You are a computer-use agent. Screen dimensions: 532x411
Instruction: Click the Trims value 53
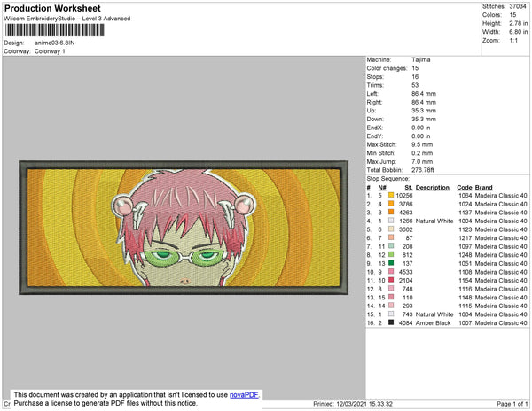[415, 85]
